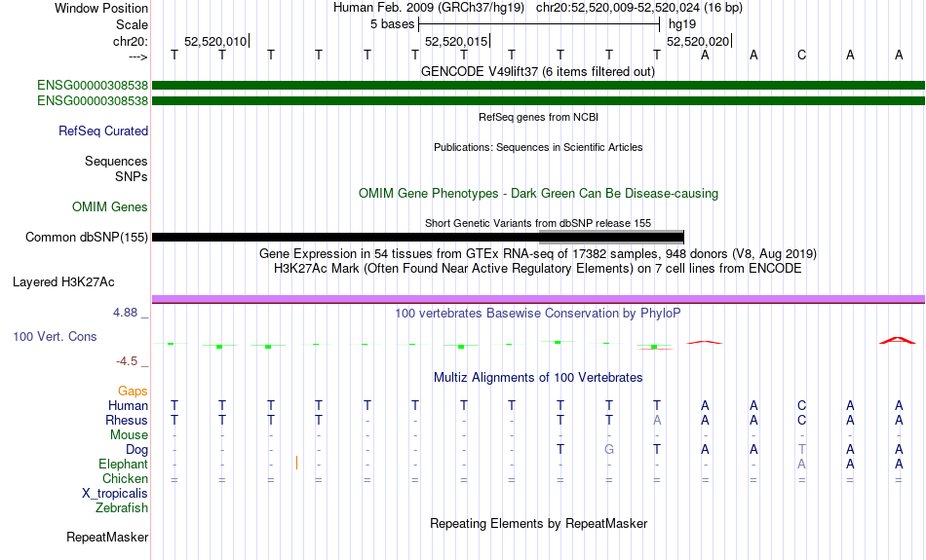
Task: Click the C base in the top ruler sequence
Action: 801,55
